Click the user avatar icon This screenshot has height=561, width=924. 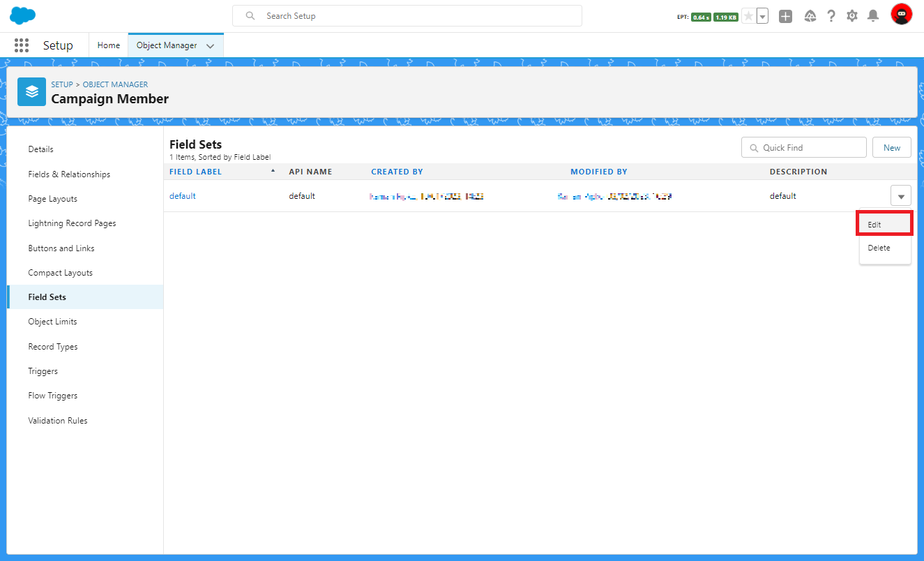(901, 13)
